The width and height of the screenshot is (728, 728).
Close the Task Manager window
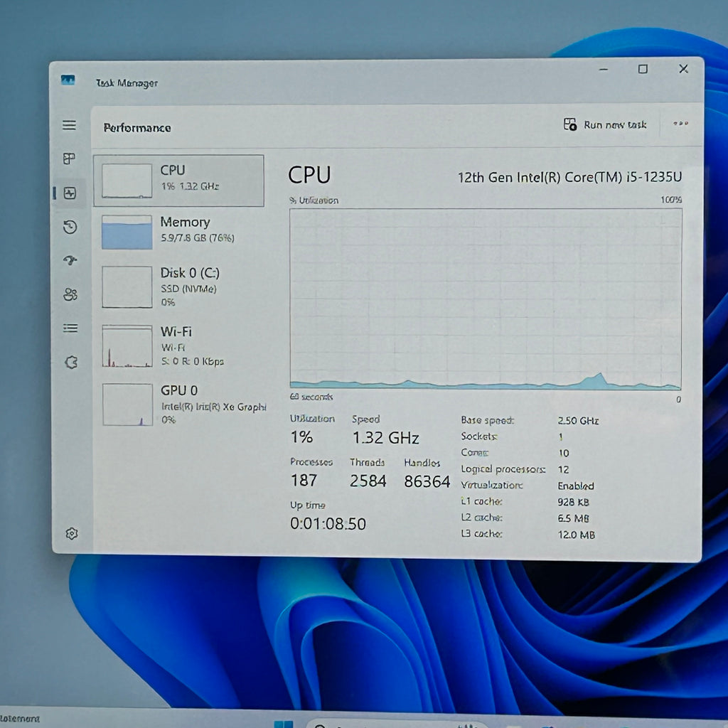[683, 69]
